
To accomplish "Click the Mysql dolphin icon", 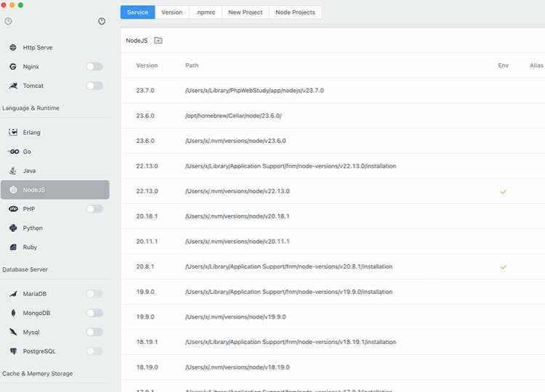I will (x=13, y=332).
